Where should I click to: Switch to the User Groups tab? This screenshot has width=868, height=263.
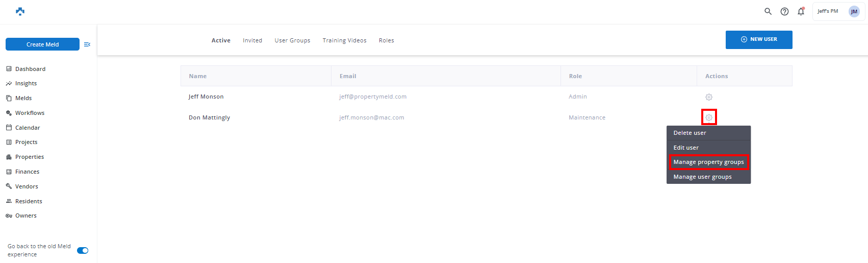click(292, 40)
